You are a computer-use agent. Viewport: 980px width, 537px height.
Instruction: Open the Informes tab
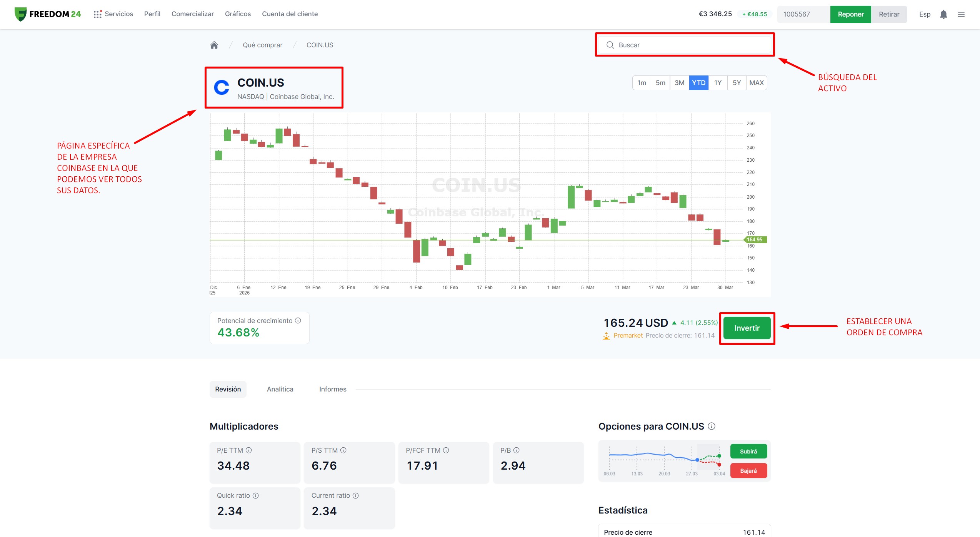pyautogui.click(x=333, y=389)
